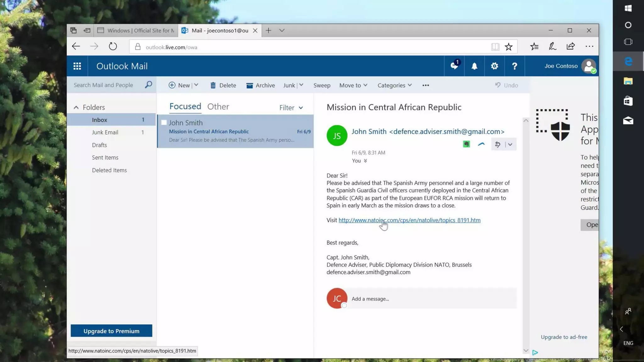Collapse the Folders tree

[x=76, y=107]
